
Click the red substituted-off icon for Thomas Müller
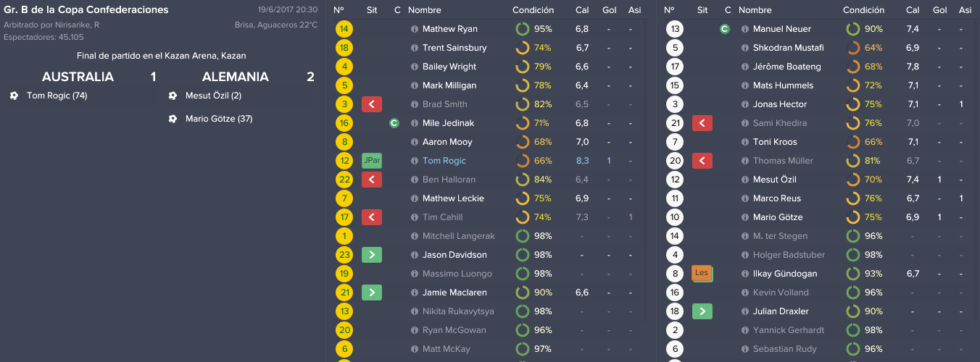(702, 161)
